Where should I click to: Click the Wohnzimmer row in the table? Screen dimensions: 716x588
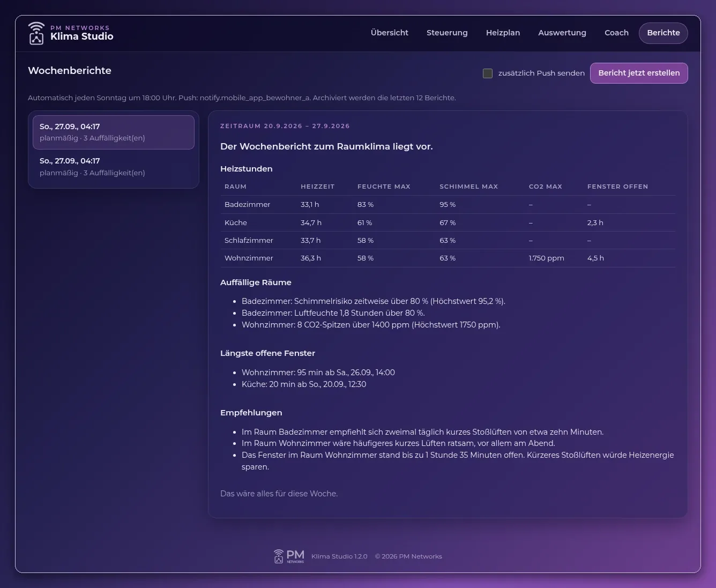click(x=448, y=258)
